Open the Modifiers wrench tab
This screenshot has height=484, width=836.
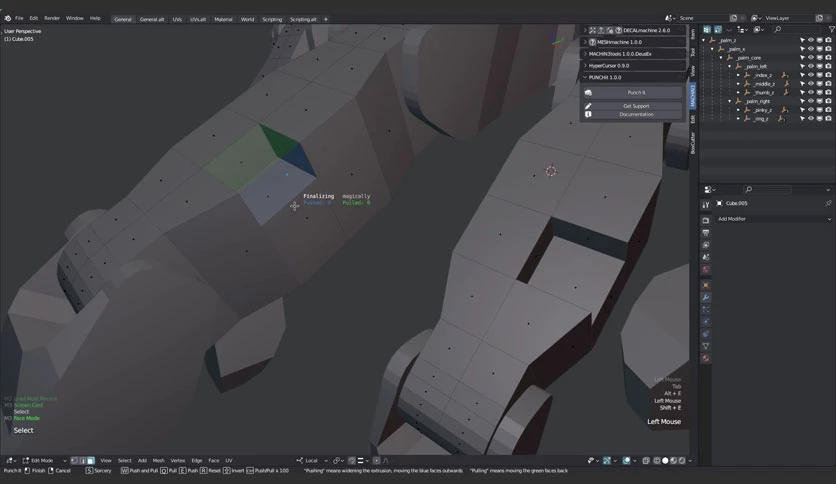click(x=705, y=297)
